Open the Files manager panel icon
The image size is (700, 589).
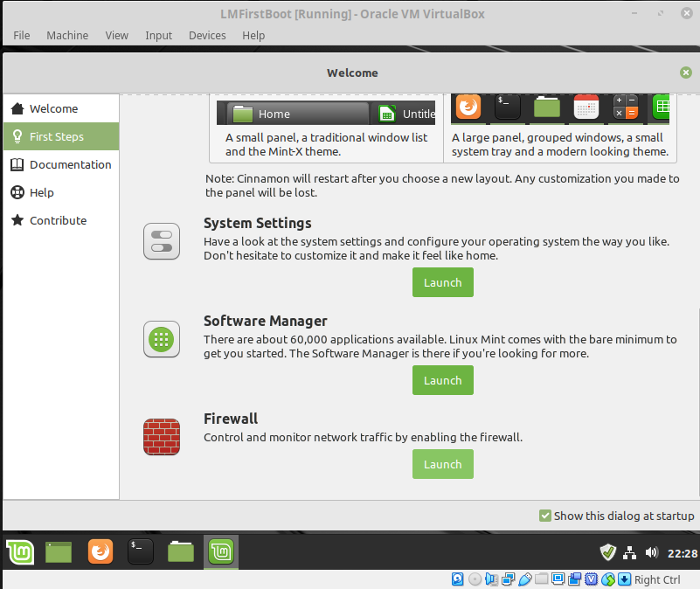pyautogui.click(x=181, y=552)
